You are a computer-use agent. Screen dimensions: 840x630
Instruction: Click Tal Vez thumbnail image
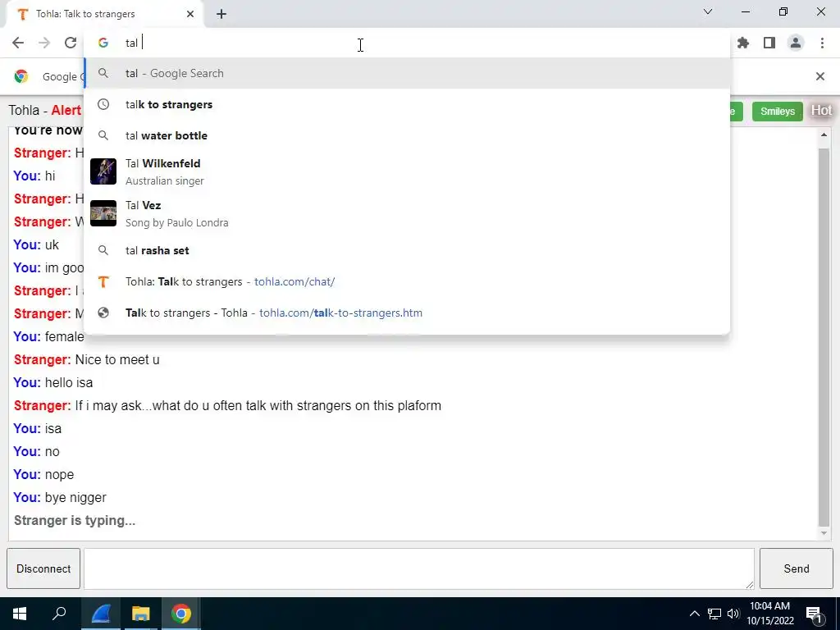click(x=103, y=213)
